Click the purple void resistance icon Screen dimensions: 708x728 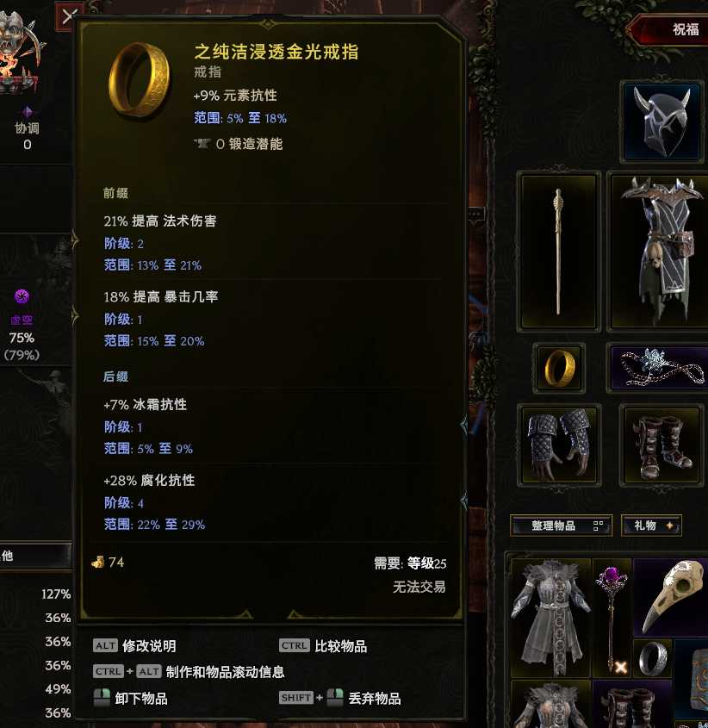(x=22, y=296)
